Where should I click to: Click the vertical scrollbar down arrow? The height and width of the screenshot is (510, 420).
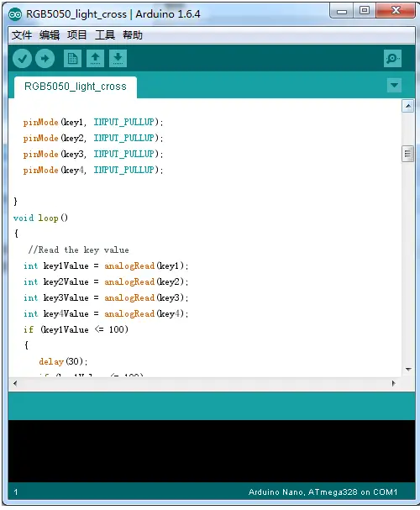408,370
